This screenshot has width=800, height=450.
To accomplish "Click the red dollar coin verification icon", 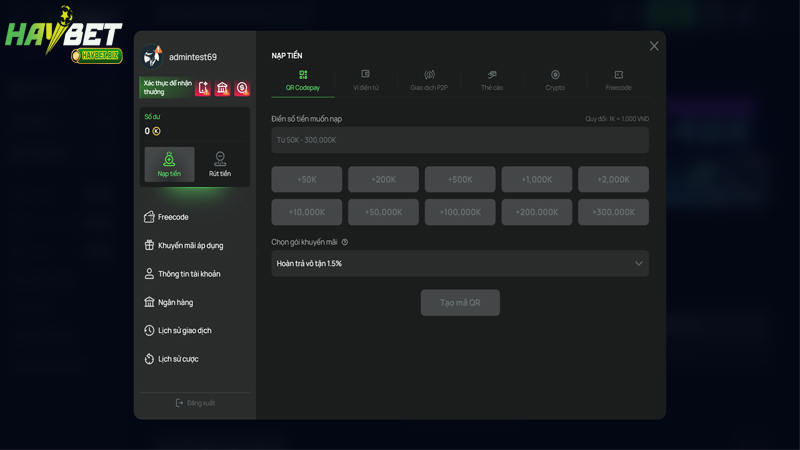I will [x=242, y=88].
